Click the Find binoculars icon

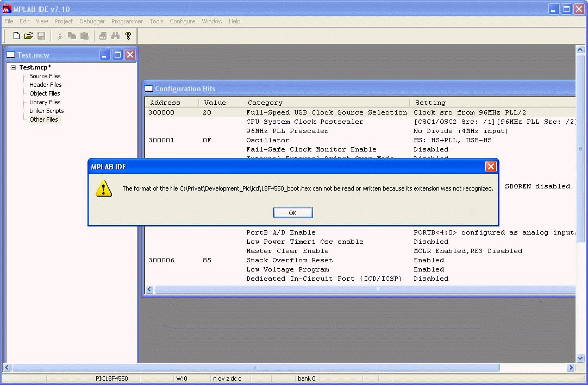coord(115,36)
